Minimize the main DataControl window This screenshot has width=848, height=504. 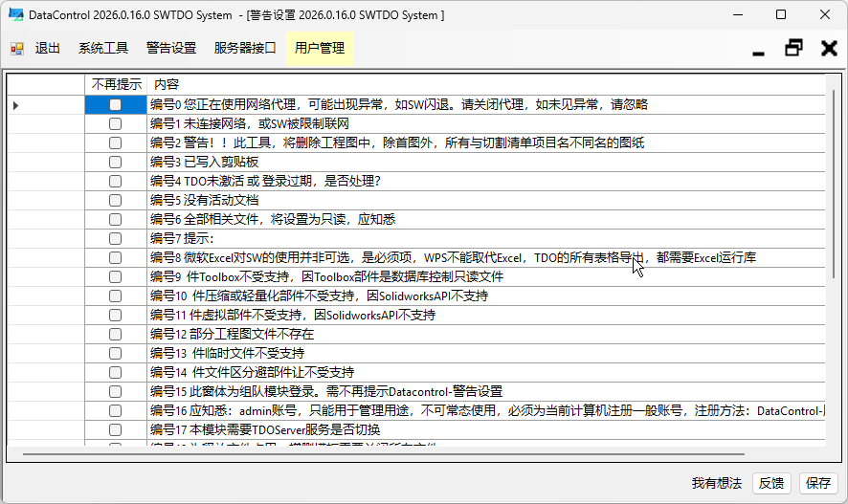737,15
